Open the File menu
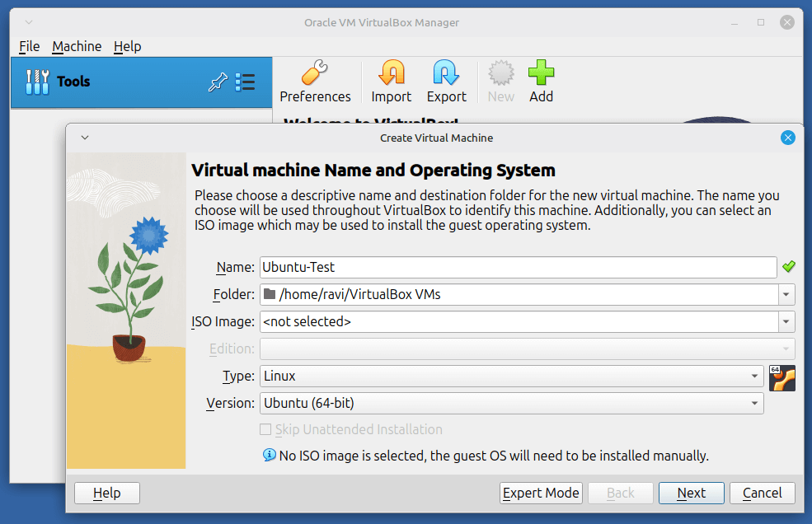 pos(29,46)
